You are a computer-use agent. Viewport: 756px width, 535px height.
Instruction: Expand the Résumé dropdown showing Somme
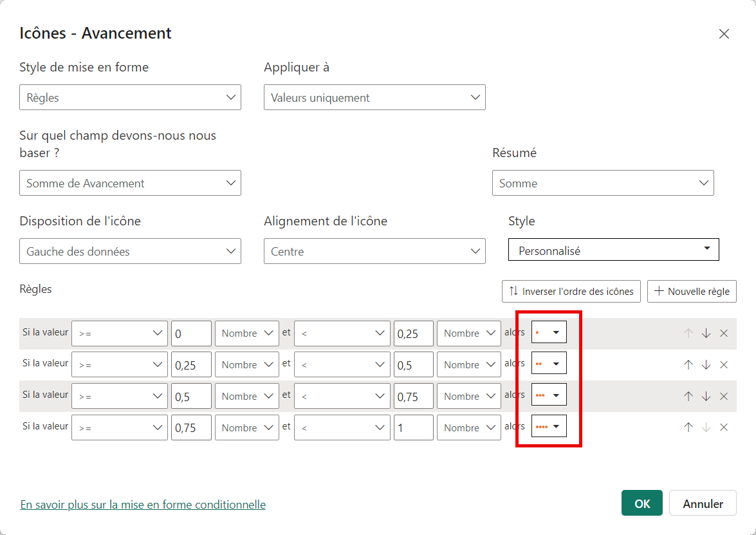603,183
